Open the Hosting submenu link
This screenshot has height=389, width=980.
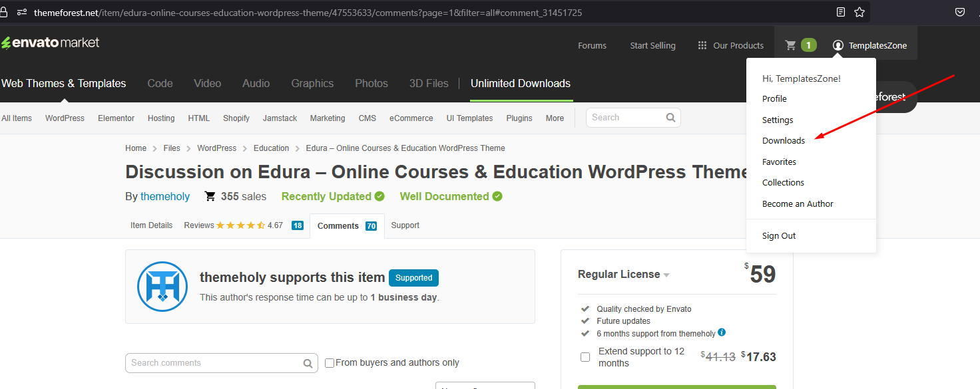click(x=161, y=118)
